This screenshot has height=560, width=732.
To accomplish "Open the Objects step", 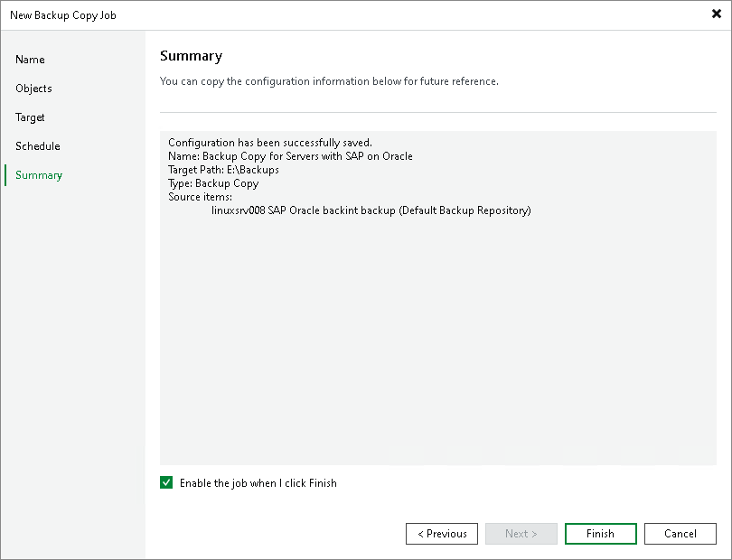I will click(33, 89).
